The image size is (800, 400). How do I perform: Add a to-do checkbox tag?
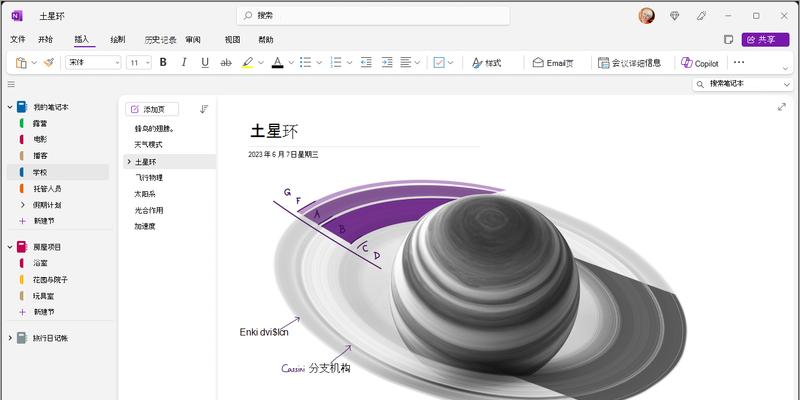(x=439, y=63)
